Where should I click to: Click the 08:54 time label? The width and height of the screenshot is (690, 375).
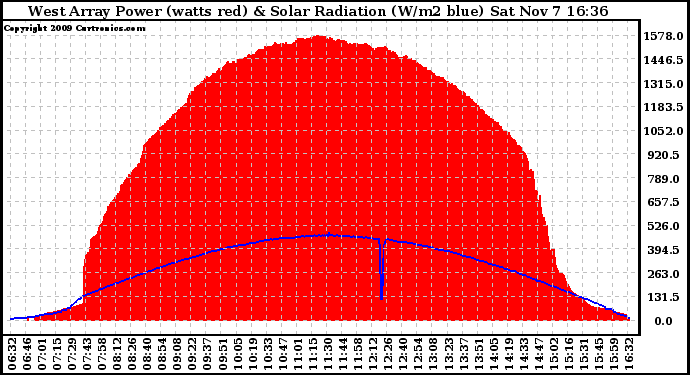pos(162,354)
